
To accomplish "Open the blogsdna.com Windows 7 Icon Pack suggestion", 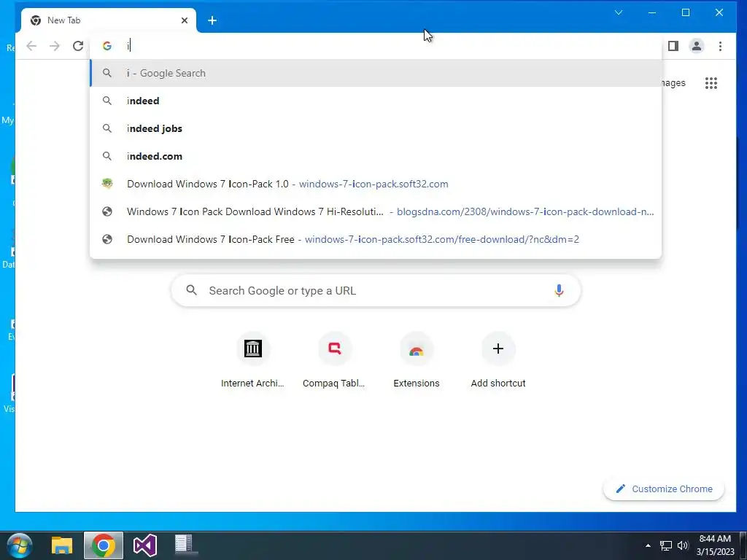I will (376, 211).
